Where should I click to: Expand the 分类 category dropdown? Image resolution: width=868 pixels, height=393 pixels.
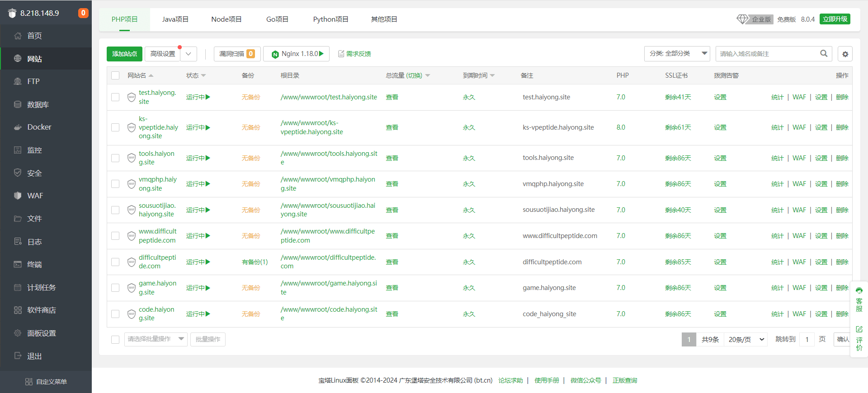(x=677, y=53)
